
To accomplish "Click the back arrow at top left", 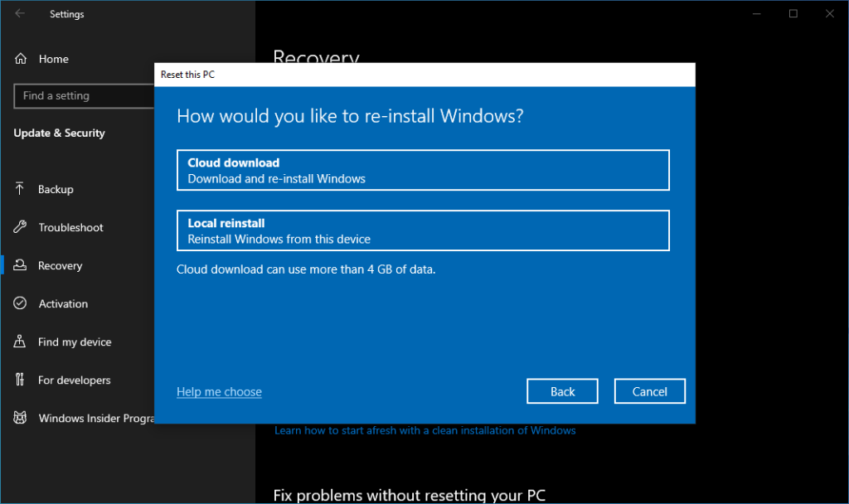I will coord(21,13).
